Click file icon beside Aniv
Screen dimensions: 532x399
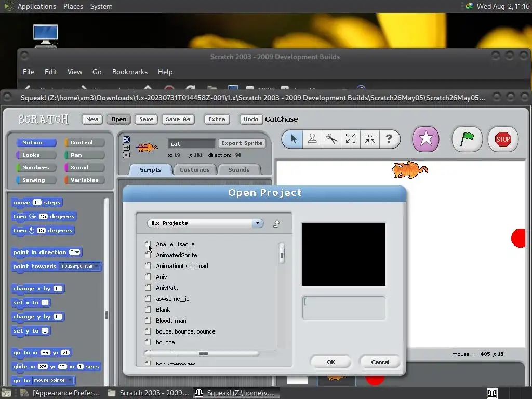click(148, 277)
